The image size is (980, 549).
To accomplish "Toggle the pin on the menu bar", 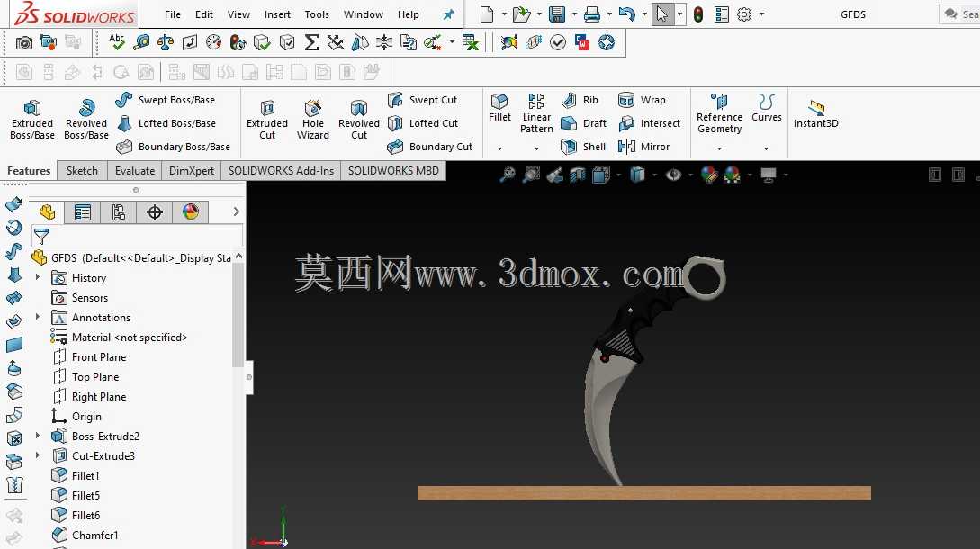I will coord(449,14).
